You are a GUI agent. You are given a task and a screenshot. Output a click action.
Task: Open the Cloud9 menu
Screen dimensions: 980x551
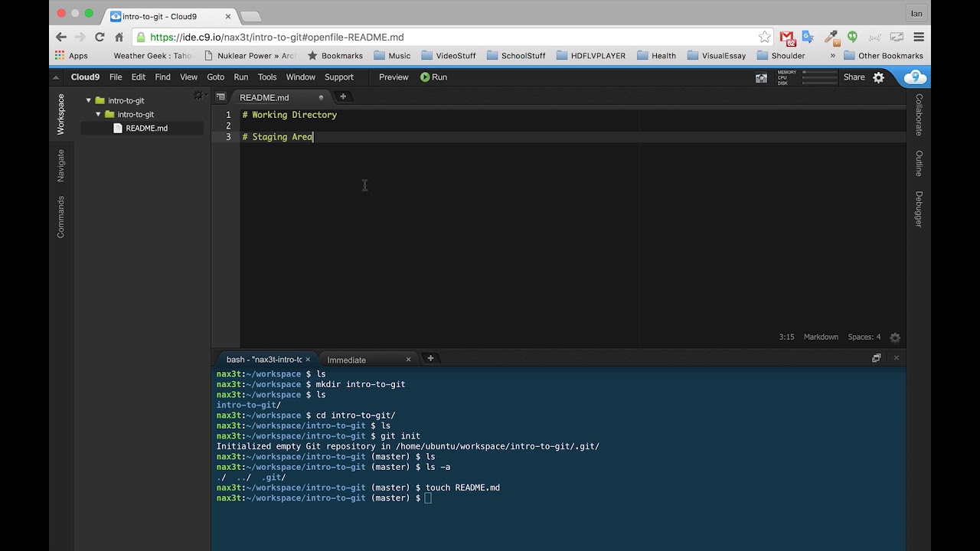(85, 77)
